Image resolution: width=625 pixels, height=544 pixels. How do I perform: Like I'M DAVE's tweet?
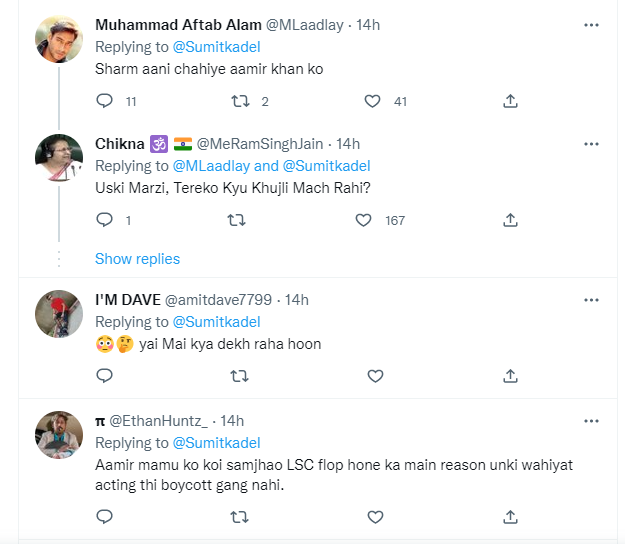click(375, 376)
